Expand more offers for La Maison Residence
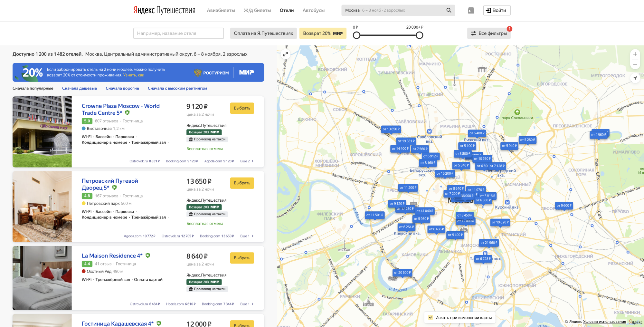The image size is (644, 327). (247, 304)
